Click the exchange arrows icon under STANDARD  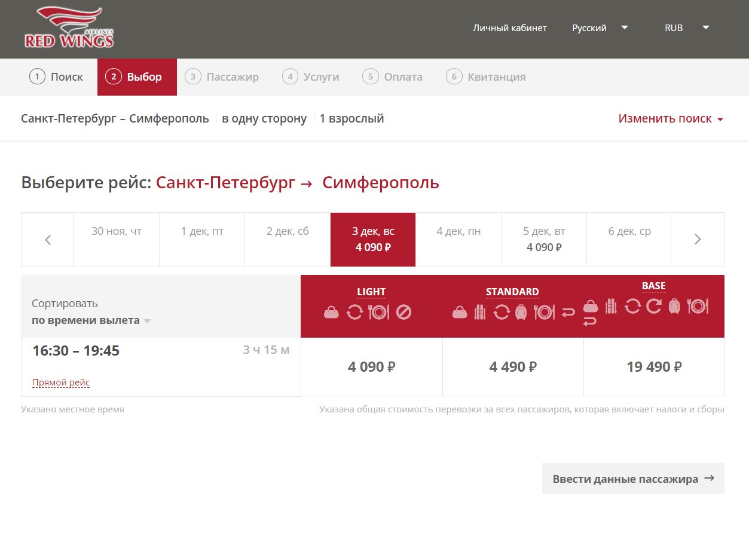[502, 312]
